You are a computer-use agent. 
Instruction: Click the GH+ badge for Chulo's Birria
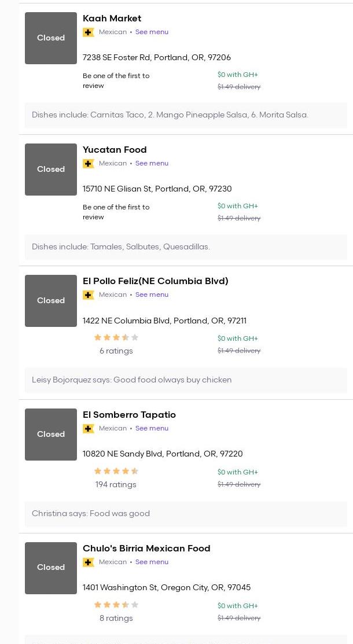pos(89,562)
